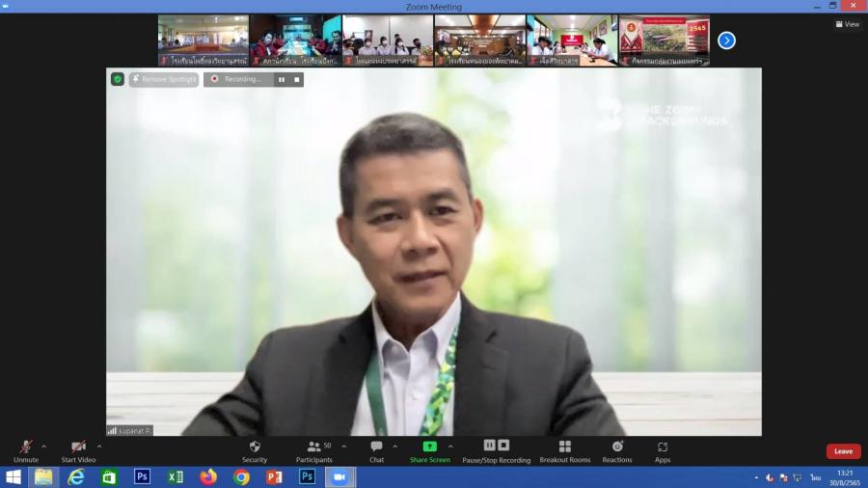Screen dimensions: 868x488
Task: Open the Security options
Action: (255, 450)
